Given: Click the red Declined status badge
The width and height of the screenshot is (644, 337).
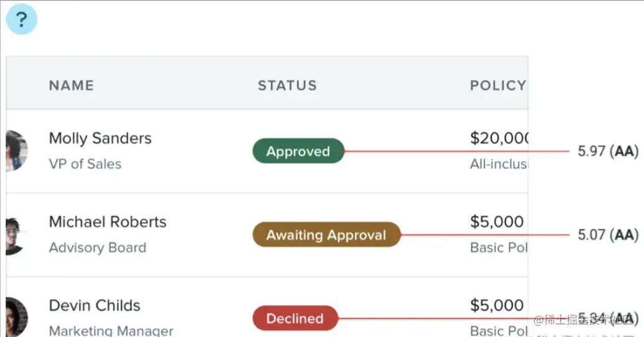Looking at the screenshot, I should 295,319.
